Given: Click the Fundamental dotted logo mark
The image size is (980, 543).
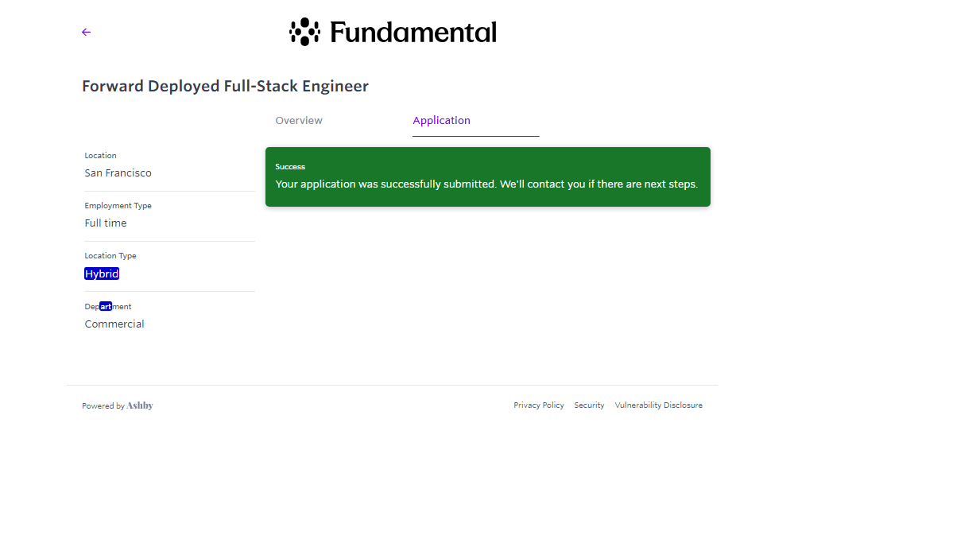Looking at the screenshot, I should click(x=304, y=32).
